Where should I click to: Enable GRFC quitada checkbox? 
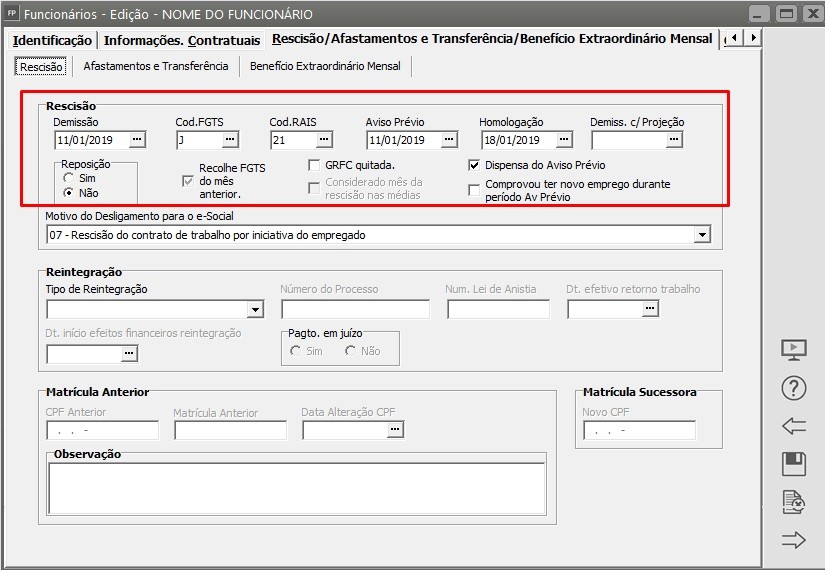[x=315, y=165]
